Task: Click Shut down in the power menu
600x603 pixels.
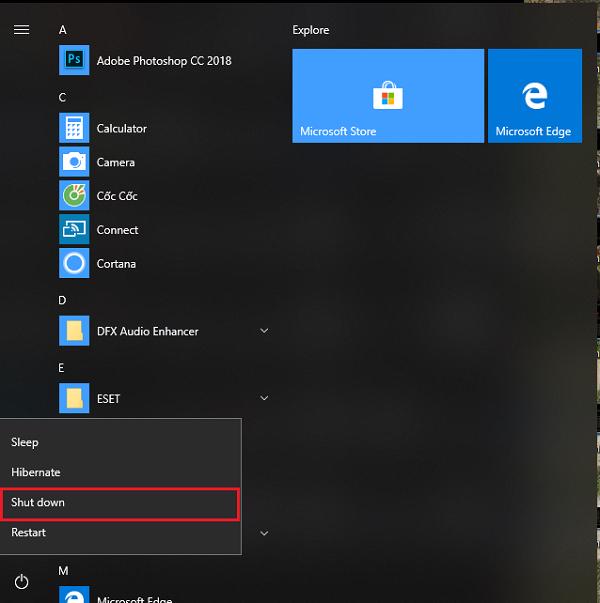Action: 38,503
